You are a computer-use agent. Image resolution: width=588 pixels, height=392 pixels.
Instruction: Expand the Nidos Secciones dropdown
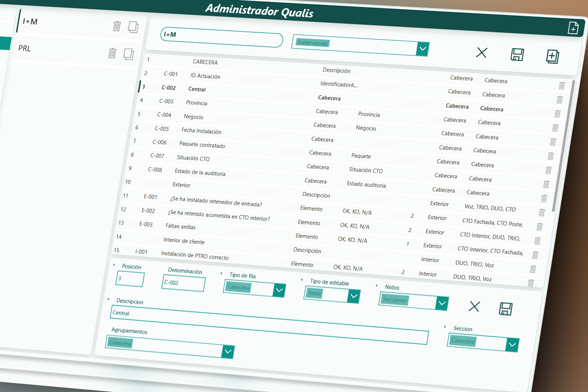pyautogui.click(x=442, y=303)
